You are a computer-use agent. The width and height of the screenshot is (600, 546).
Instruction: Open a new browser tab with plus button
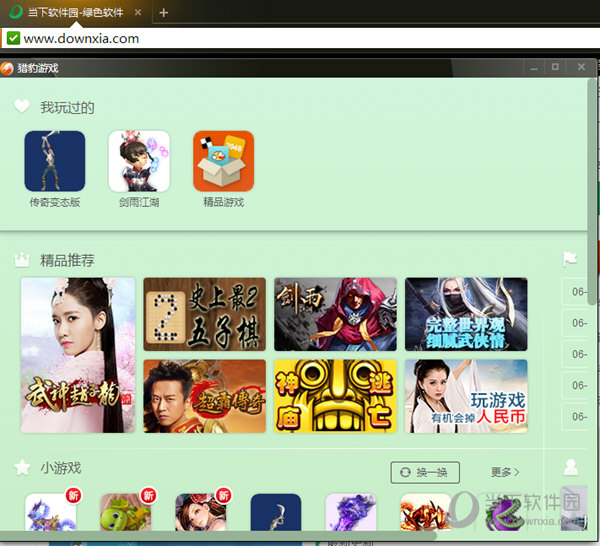click(x=163, y=13)
